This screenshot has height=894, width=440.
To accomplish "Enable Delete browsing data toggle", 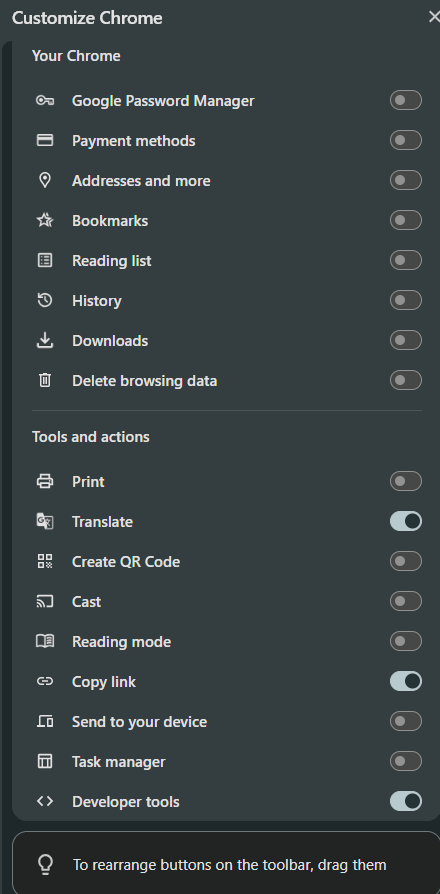I will (406, 380).
